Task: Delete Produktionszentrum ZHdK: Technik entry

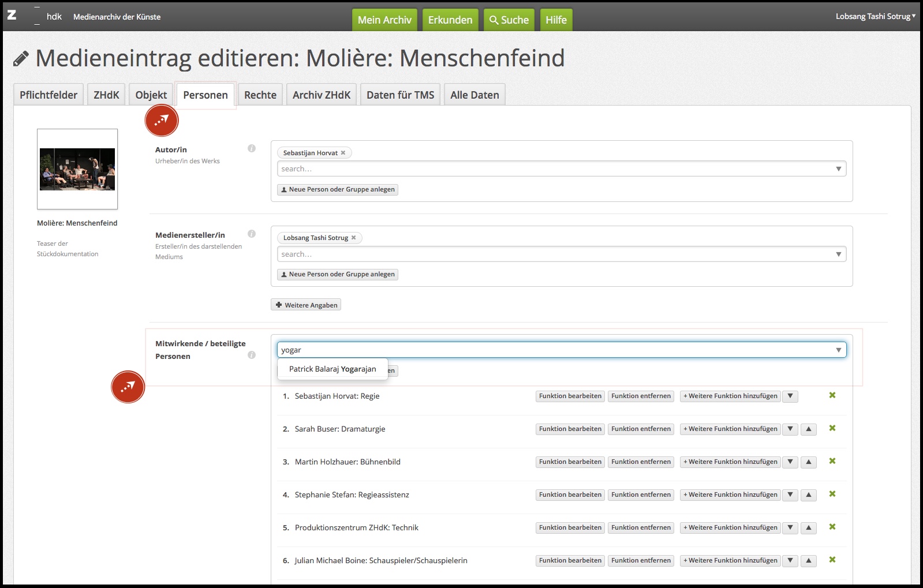Action: 832,527
